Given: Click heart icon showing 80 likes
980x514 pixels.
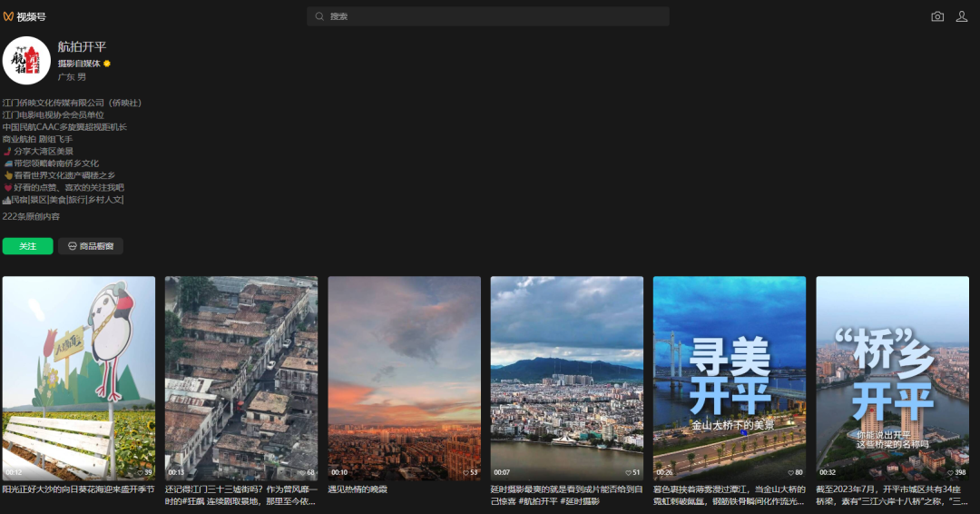Looking at the screenshot, I should pyautogui.click(x=790, y=472).
